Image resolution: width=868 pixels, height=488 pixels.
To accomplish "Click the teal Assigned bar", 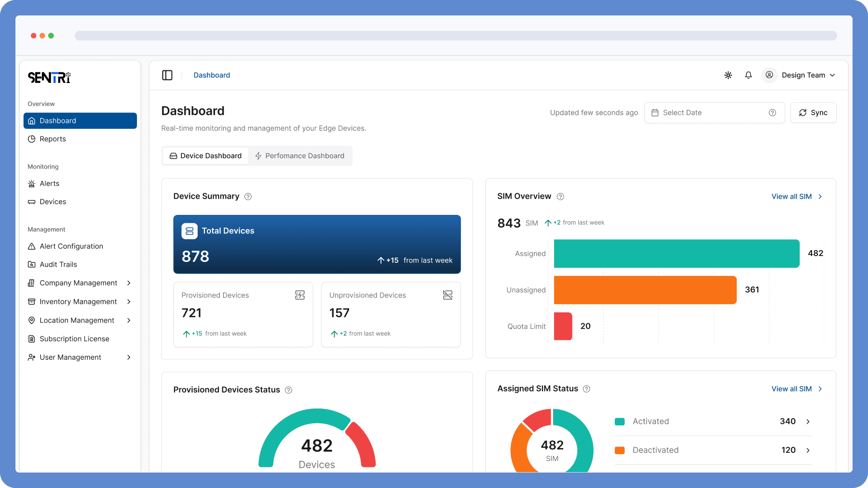I will coord(677,254).
